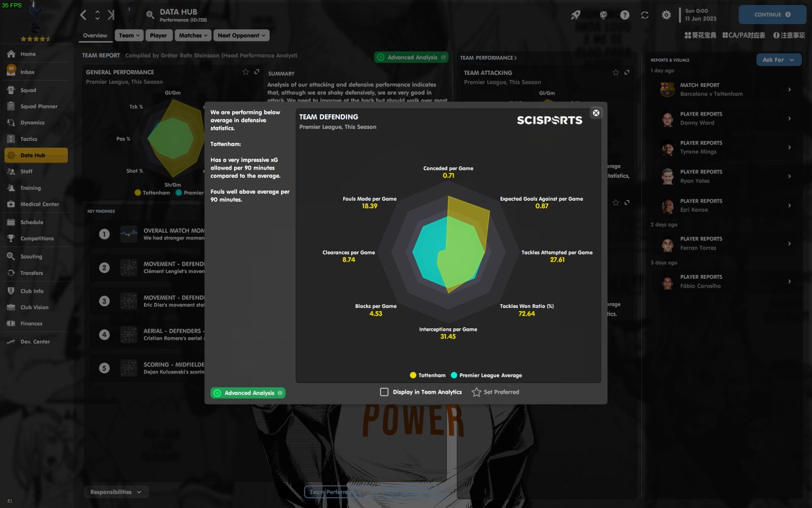Go back with the left arrow
Image resolution: width=812 pixels, height=508 pixels.
[84, 15]
